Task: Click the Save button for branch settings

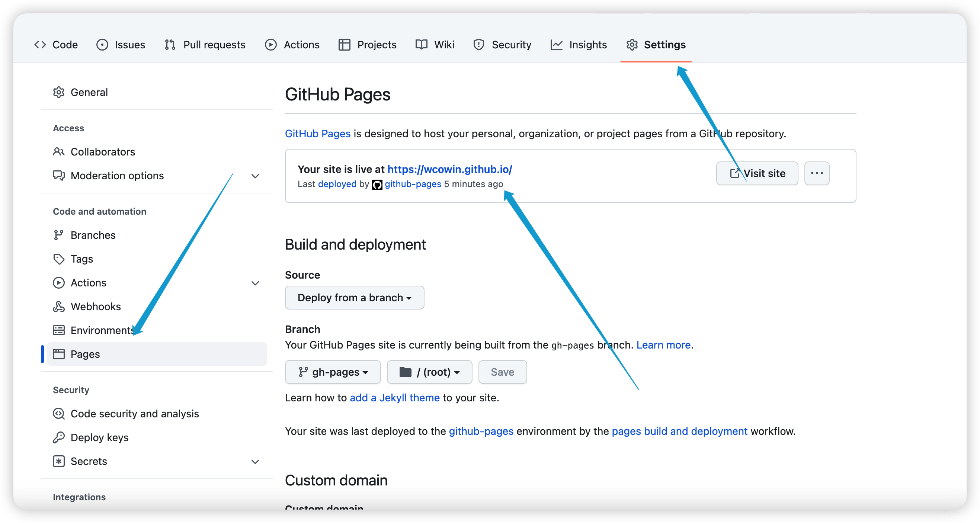Action: click(x=503, y=372)
